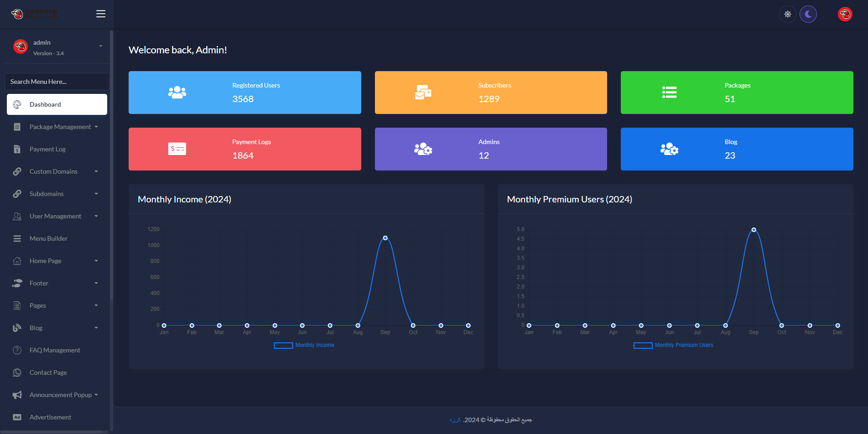Click the Announcement Popup megaphone icon
This screenshot has height=434, width=868.
click(17, 395)
